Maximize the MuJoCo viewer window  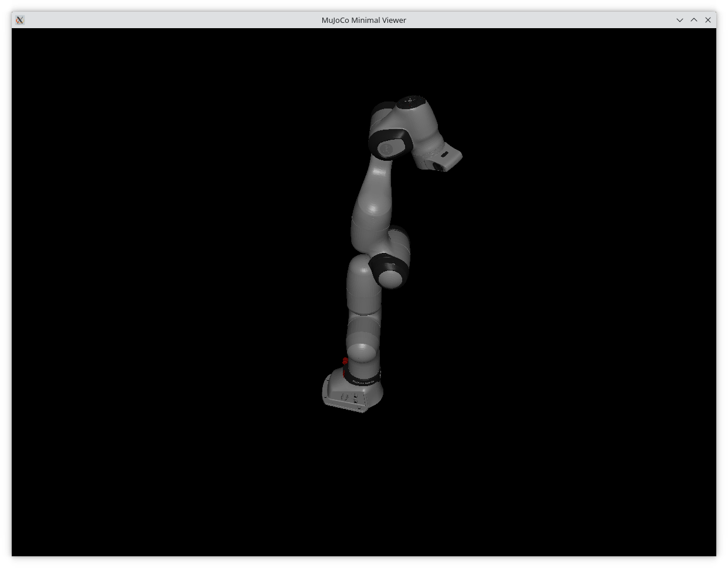coord(694,20)
